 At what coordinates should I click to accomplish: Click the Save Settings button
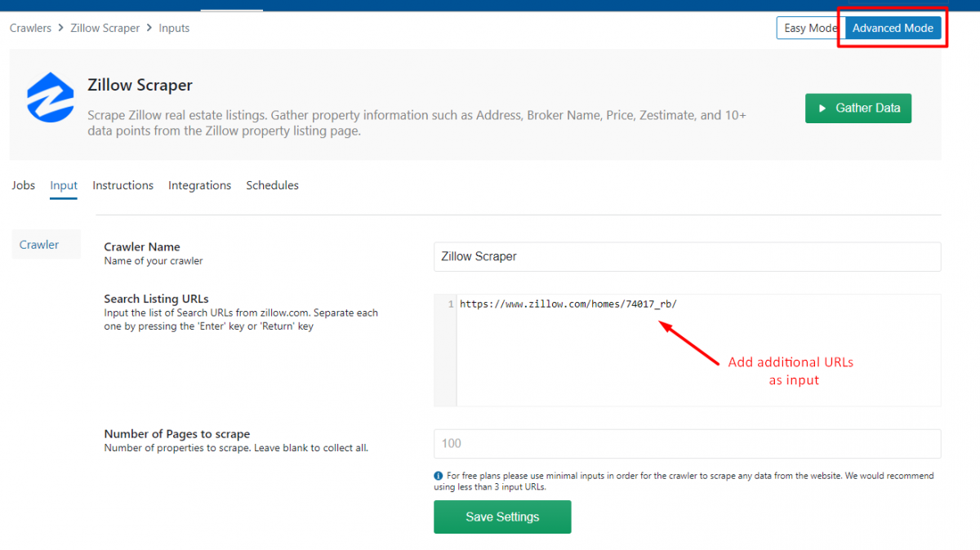[501, 517]
